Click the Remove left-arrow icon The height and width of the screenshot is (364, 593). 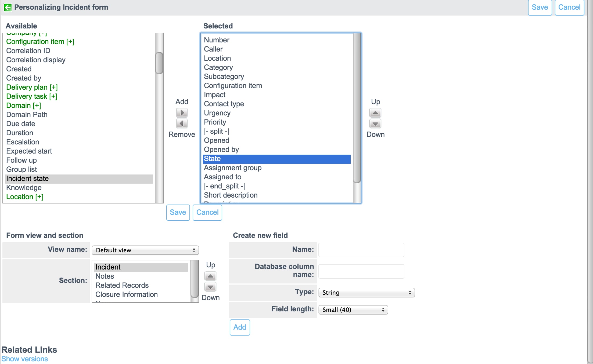pyautogui.click(x=182, y=124)
